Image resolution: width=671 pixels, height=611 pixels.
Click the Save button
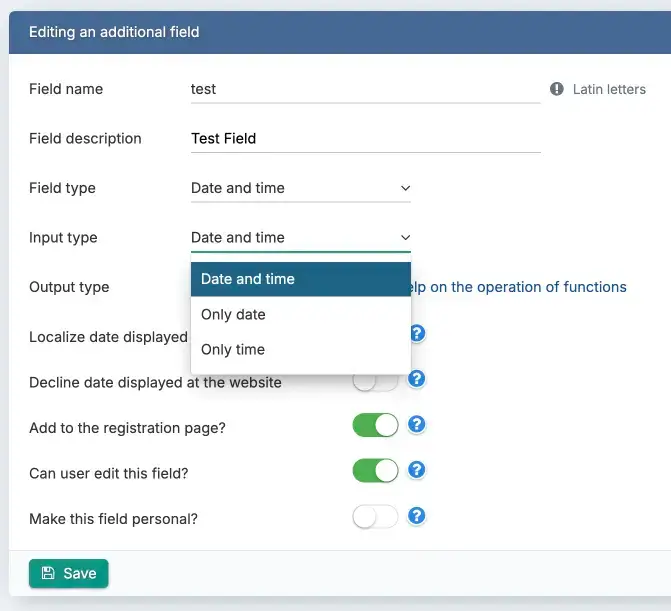(69, 573)
